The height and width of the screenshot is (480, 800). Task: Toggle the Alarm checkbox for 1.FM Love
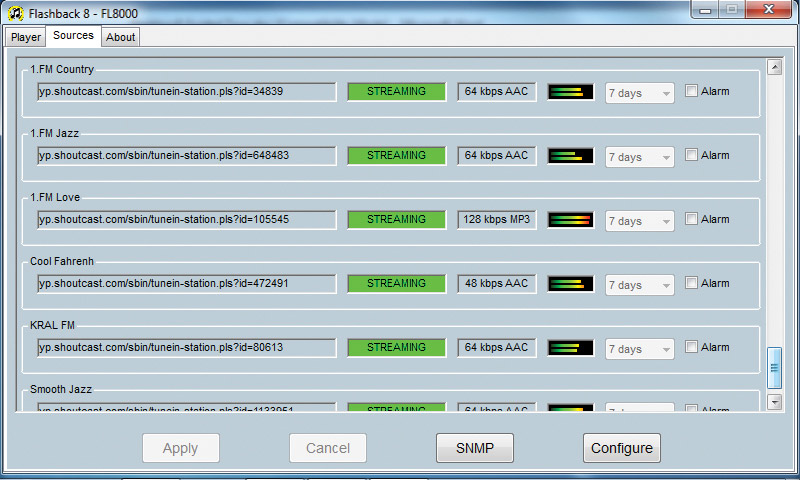(x=691, y=219)
